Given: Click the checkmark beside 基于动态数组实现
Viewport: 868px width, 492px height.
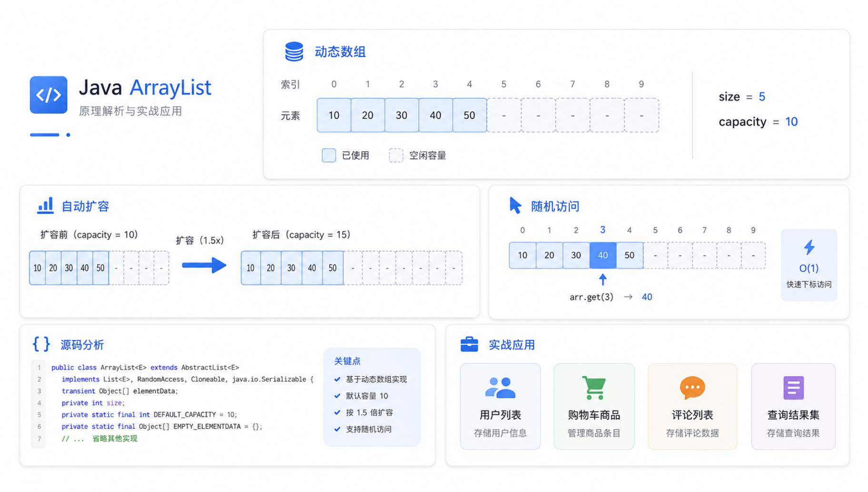Looking at the screenshot, I should (x=337, y=379).
